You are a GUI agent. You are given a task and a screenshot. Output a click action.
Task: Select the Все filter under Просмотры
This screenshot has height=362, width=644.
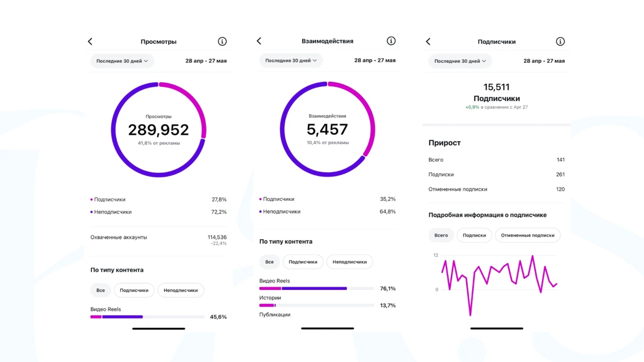[101, 290]
